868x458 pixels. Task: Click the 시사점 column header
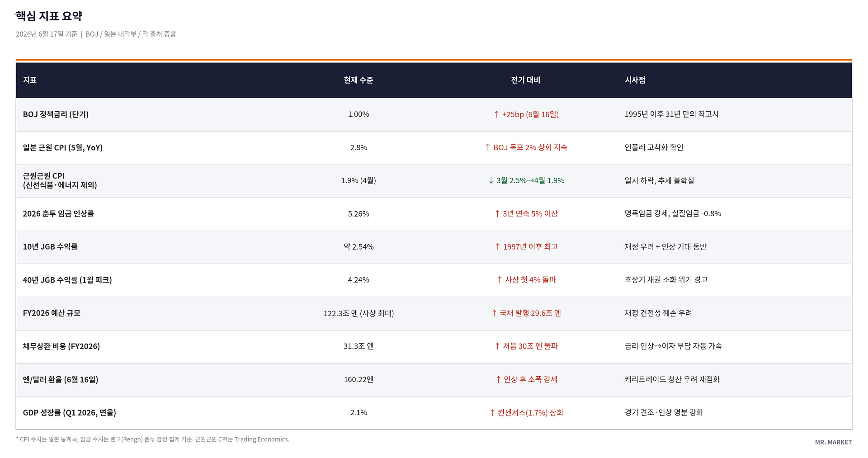(635, 80)
